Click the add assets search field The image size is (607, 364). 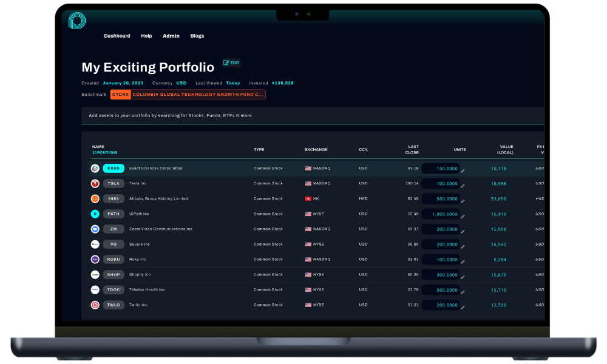coord(313,116)
